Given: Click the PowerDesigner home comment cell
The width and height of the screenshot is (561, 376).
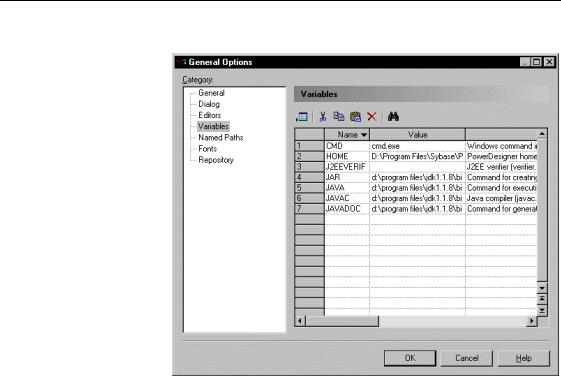Looking at the screenshot, I should tap(501, 156).
